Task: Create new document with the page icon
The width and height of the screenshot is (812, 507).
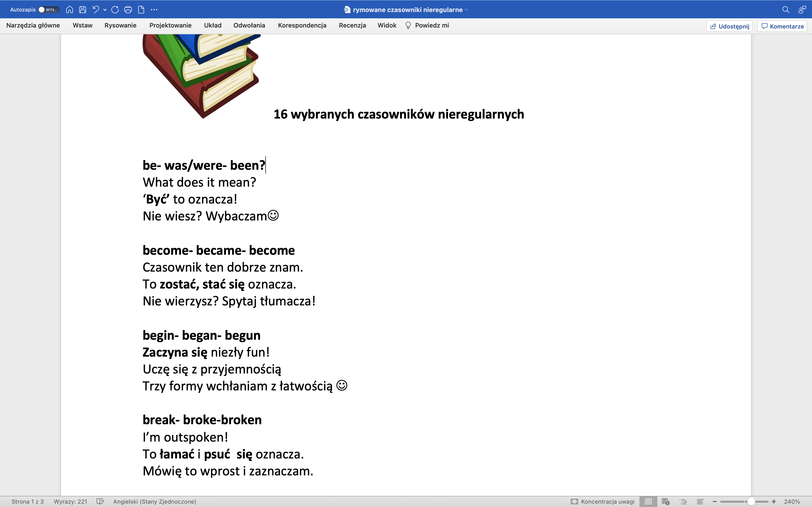Action: [x=141, y=10]
